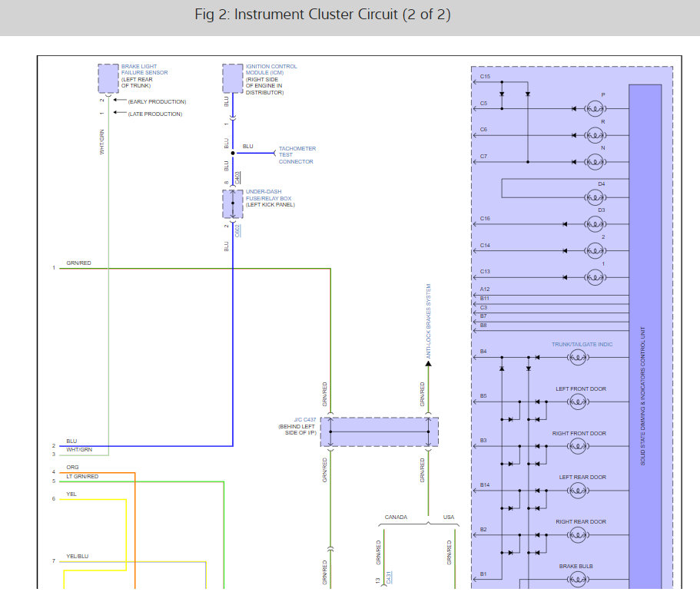Click the RIGHT REAR DOOR label
The width and height of the screenshot is (700, 615).
pos(581,521)
